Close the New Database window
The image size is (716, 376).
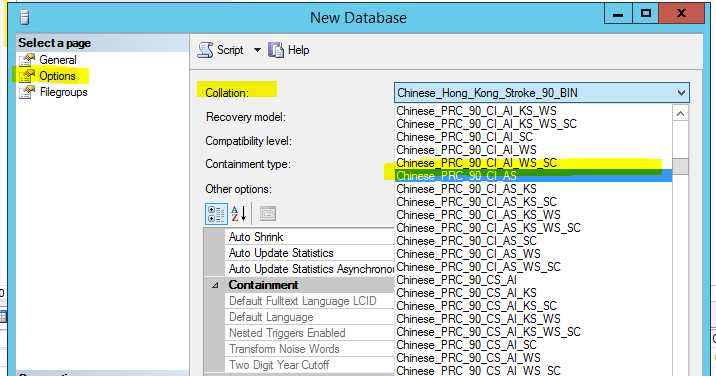681,14
